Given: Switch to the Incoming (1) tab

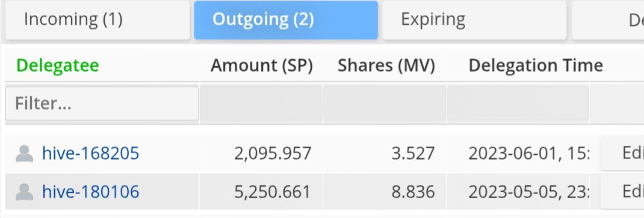Looking at the screenshot, I should point(98,20).
